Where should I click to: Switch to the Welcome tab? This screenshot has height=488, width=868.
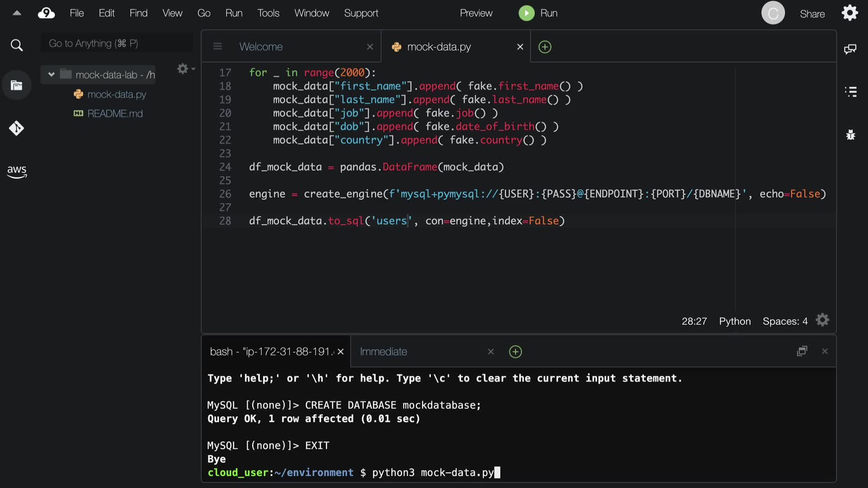[261, 47]
